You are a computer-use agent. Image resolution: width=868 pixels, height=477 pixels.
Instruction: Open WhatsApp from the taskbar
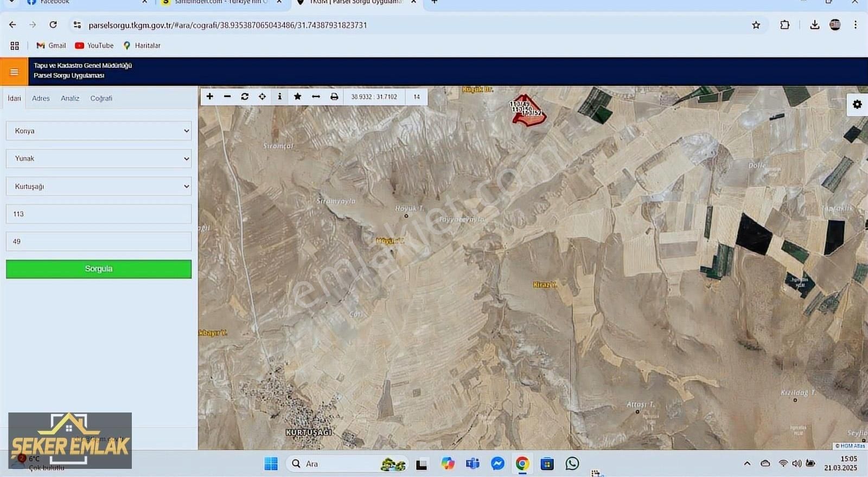pos(572,463)
